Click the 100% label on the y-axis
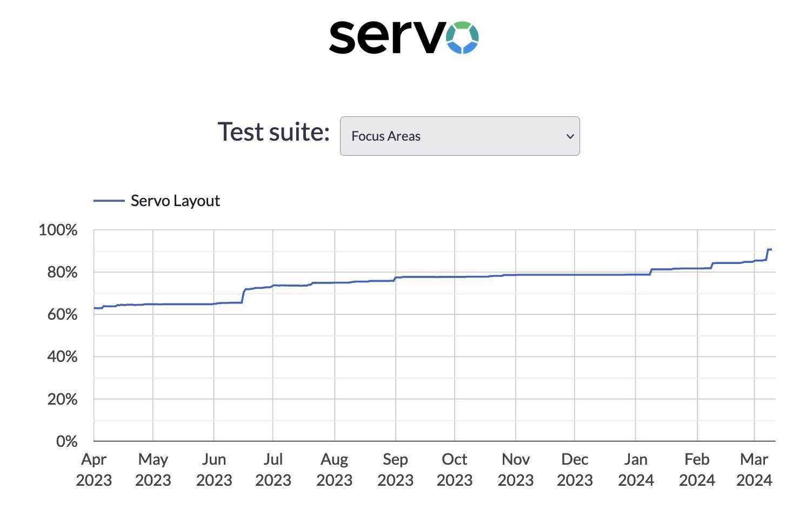The width and height of the screenshot is (812, 515). [x=58, y=230]
